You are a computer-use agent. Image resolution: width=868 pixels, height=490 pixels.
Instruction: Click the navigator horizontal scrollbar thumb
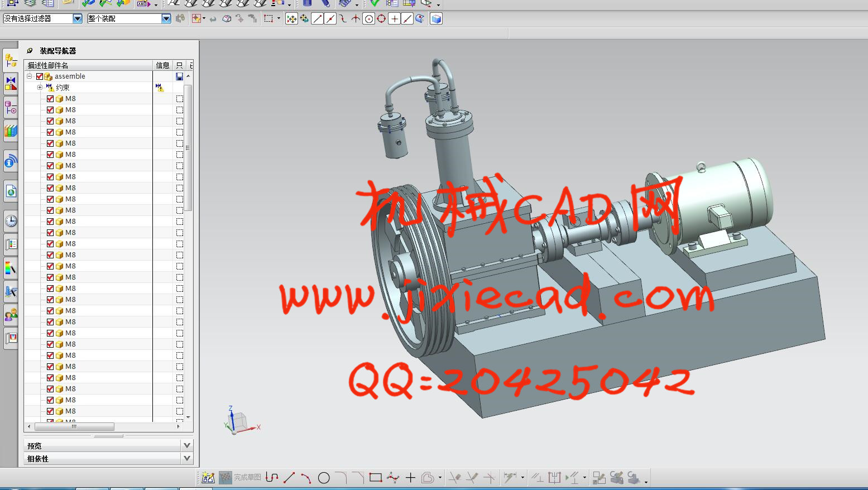pos(74,427)
